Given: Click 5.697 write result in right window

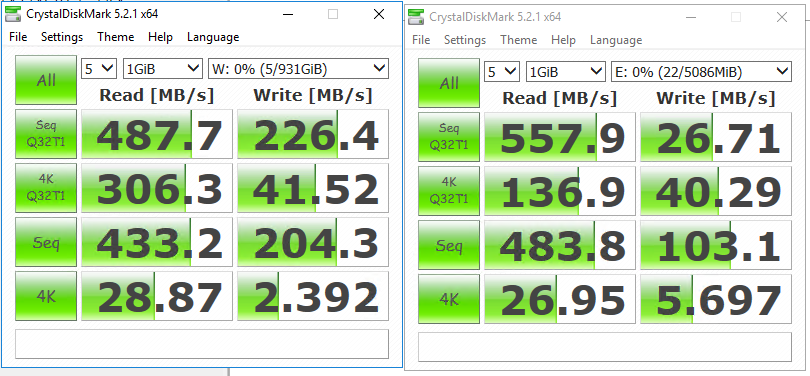Looking at the screenshot, I should pos(716,300).
